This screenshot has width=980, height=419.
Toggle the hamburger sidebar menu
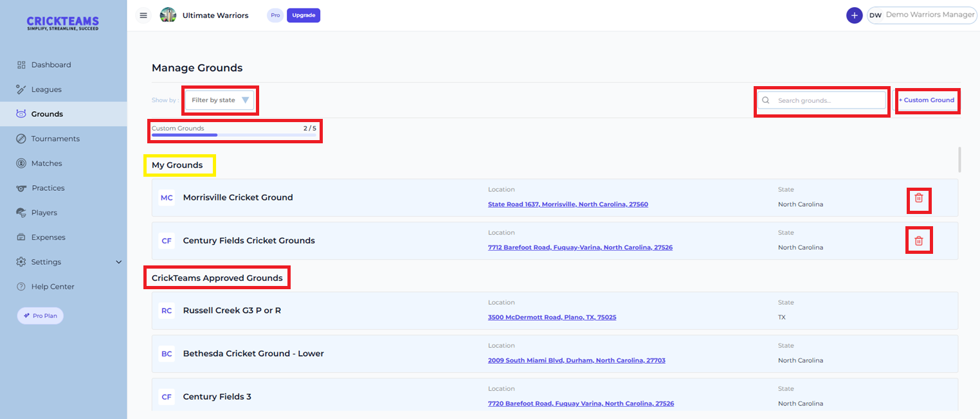(143, 15)
